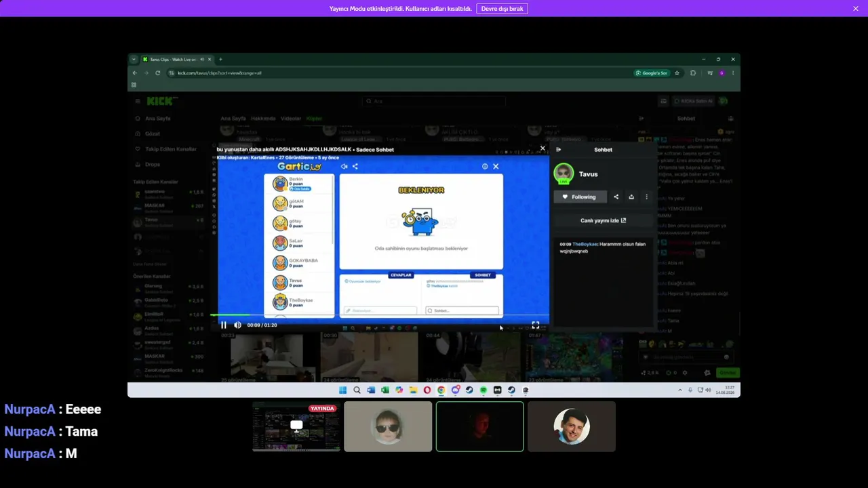The width and height of the screenshot is (868, 488).
Task: Click the download icon beside clip share
Action: click(631, 197)
